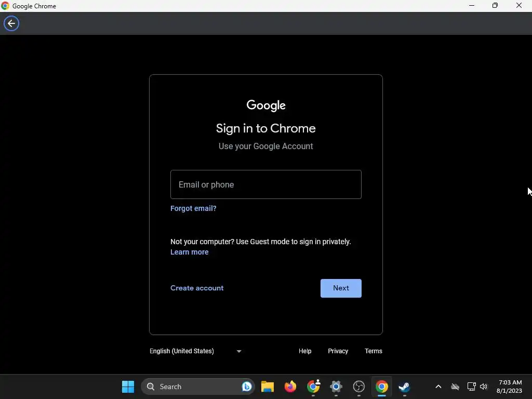Viewport: 532px width, 399px height.
Task: Click the Next button
Action: coord(341,288)
